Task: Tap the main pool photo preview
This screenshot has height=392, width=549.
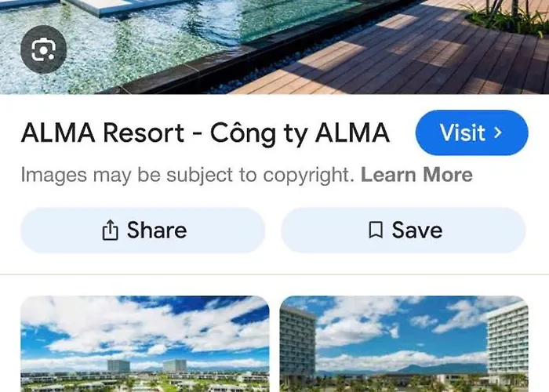Action: tap(274, 47)
